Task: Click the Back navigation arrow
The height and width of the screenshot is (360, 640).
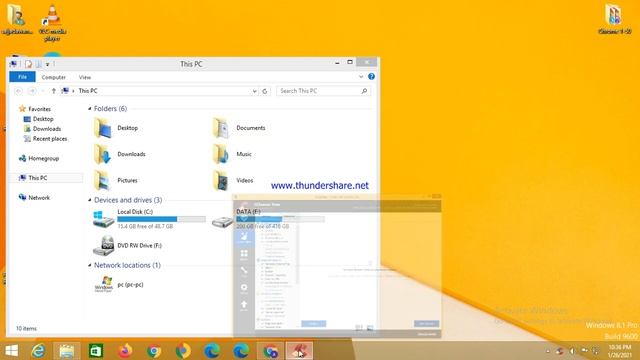Action: click(19, 91)
